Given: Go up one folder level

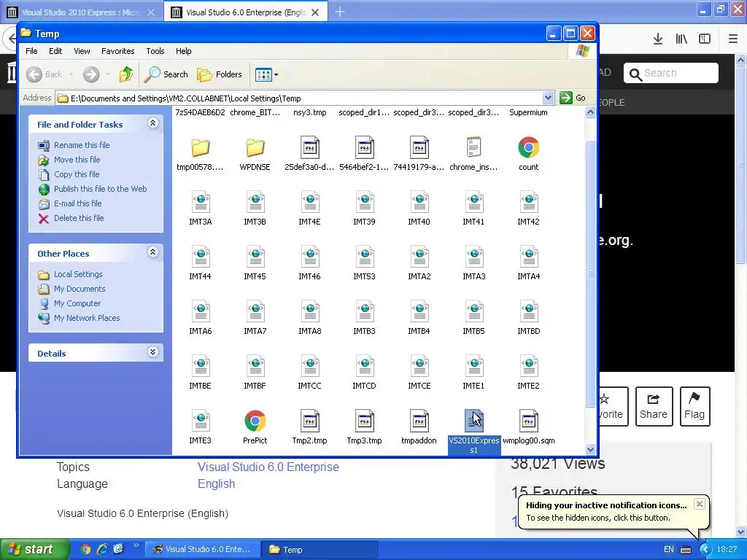Looking at the screenshot, I should (126, 74).
